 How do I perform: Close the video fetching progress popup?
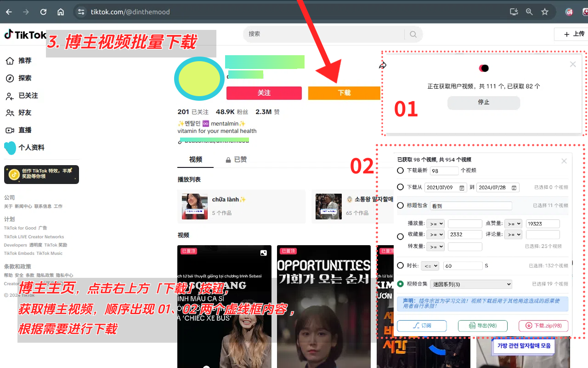pyautogui.click(x=573, y=64)
